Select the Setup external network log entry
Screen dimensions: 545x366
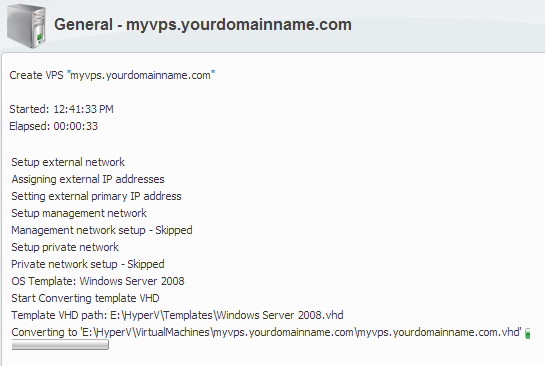pos(68,162)
